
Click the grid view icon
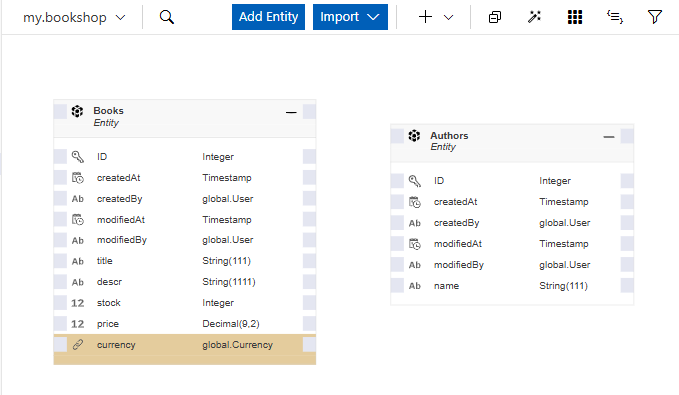[575, 17]
